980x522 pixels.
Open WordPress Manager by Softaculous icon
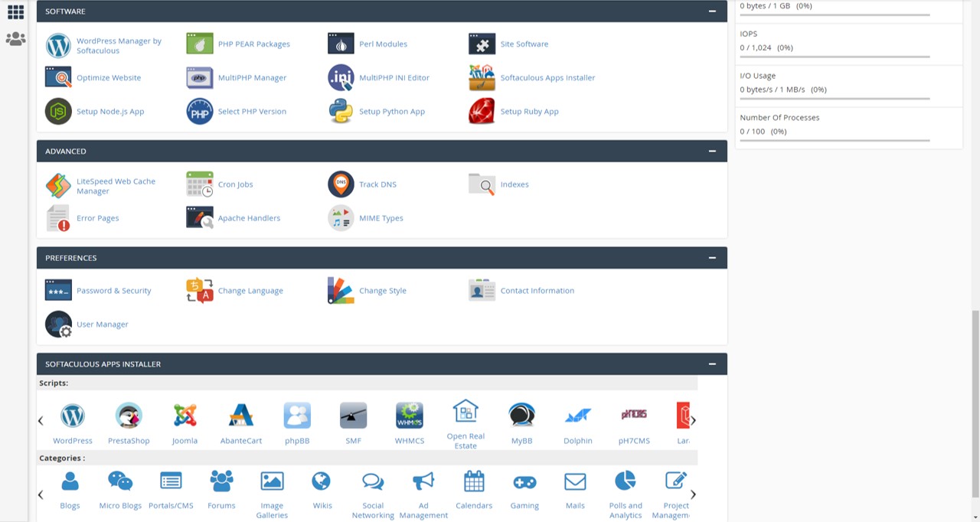tap(58, 45)
